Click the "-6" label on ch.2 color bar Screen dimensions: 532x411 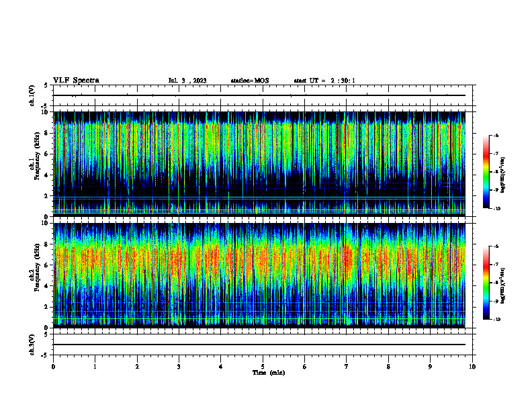(496, 246)
